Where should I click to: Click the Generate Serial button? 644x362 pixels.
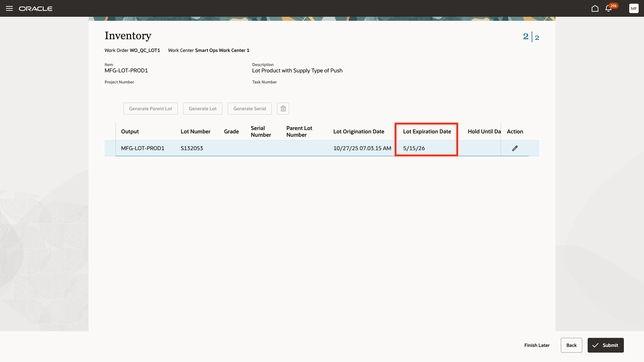click(250, 108)
